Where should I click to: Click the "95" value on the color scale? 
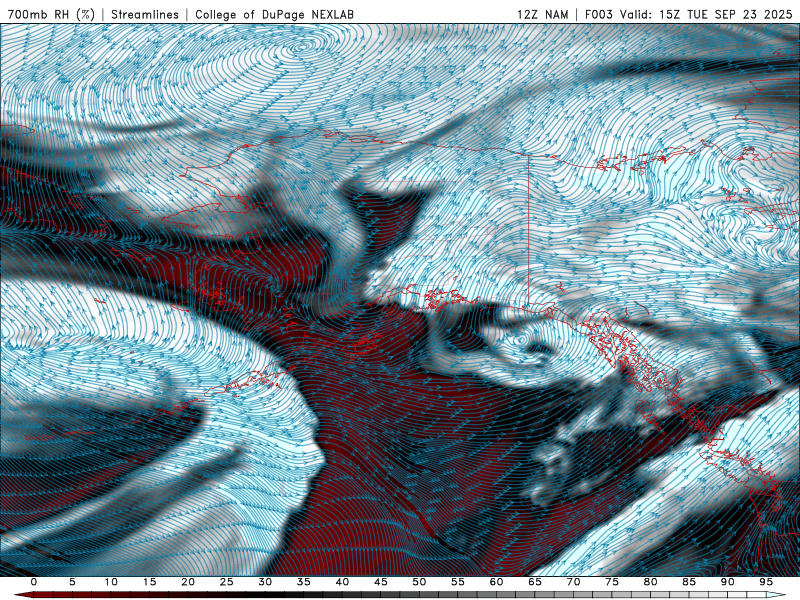766,582
